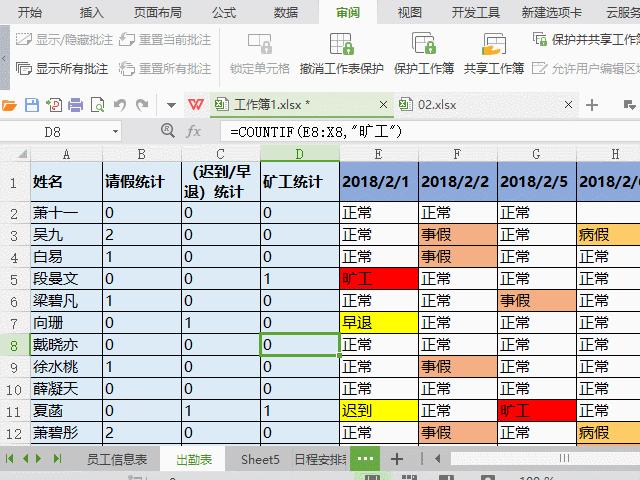Click the name cell 戴晓亦
Image resolution: width=640 pixels, height=480 pixels.
(x=66, y=345)
